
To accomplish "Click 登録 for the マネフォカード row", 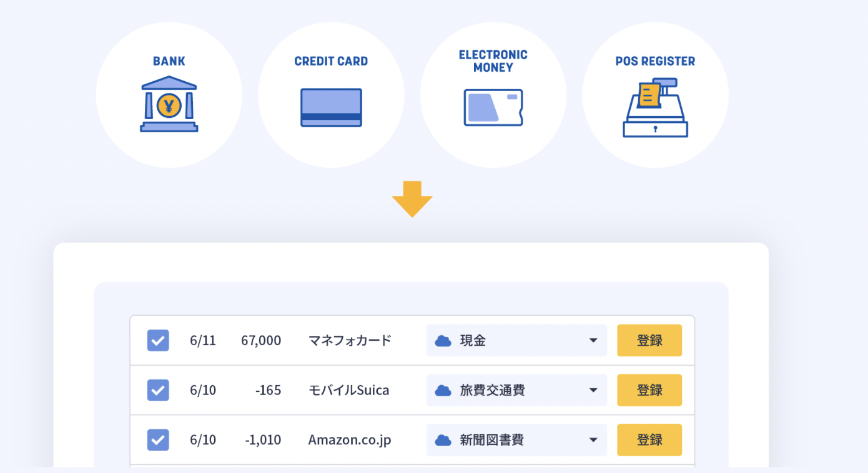I will coord(649,341).
